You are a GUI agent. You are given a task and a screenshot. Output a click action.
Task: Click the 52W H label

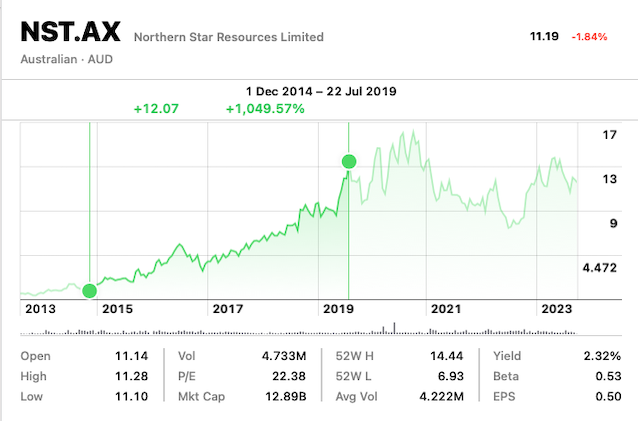[x=354, y=356]
